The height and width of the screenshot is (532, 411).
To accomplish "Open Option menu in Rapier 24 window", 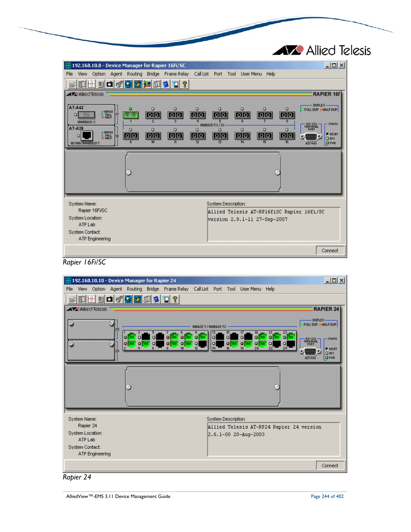I will [x=99, y=289].
